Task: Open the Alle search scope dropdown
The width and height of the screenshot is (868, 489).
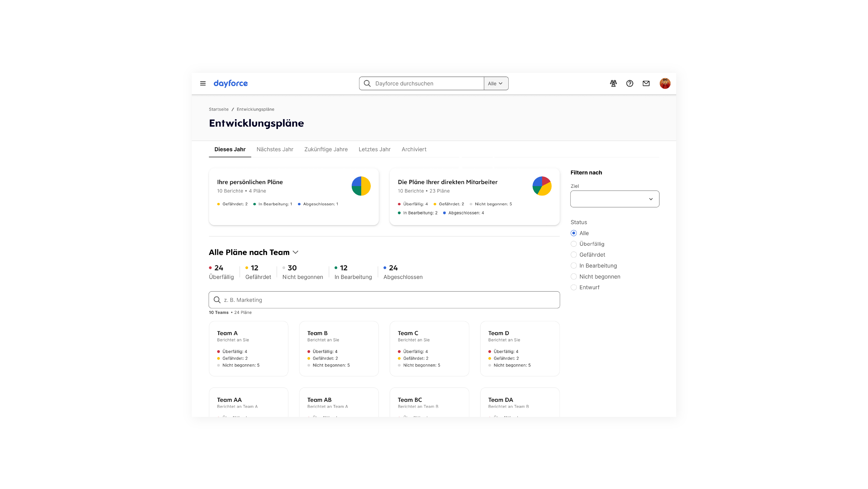Action: (496, 83)
